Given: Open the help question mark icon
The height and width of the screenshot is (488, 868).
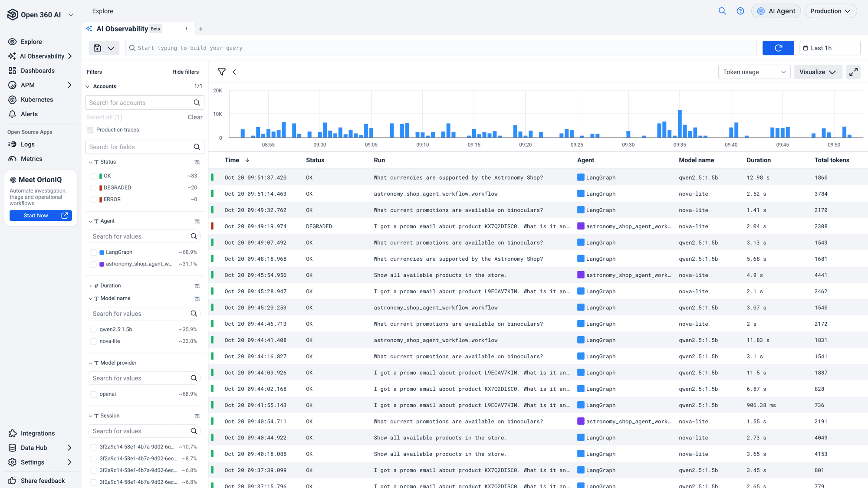Looking at the screenshot, I should click(x=740, y=11).
